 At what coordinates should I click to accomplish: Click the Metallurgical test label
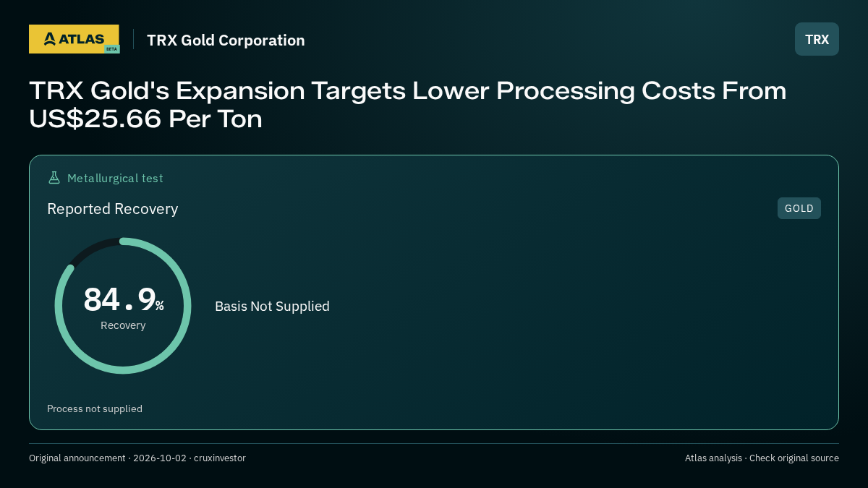[115, 178]
